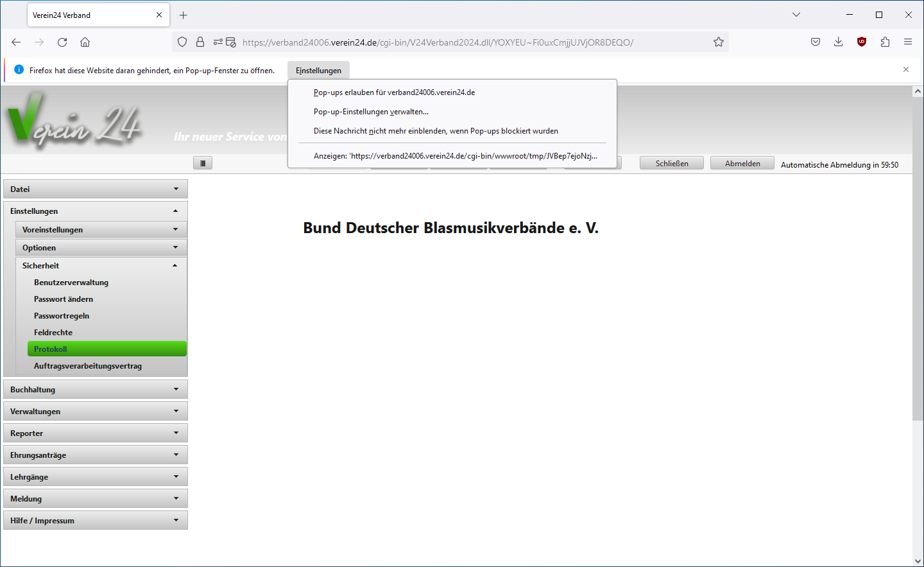Click the Abmelden button
Image resolution: width=924 pixels, height=567 pixels.
coord(742,163)
